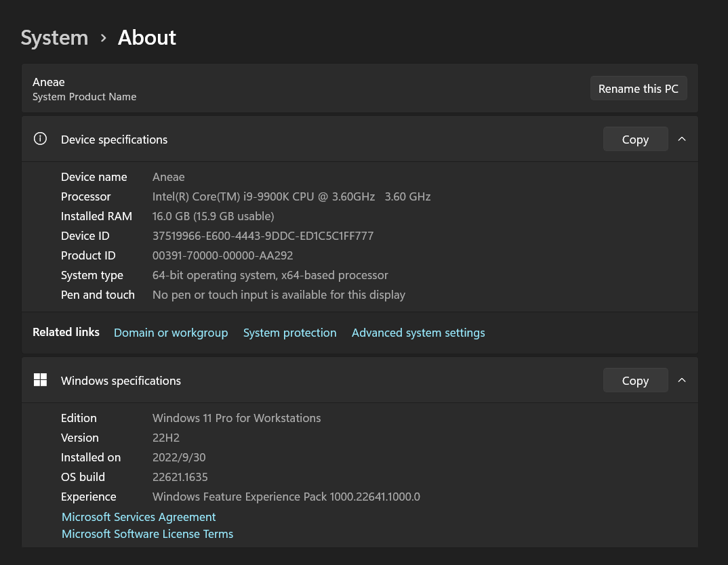View the Microsoft Software License Terms

point(147,533)
